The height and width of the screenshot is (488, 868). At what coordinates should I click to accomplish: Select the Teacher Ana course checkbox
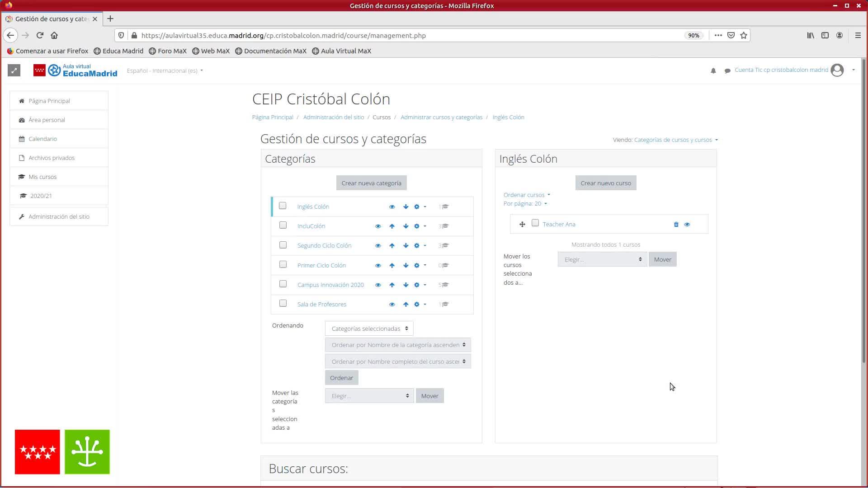pyautogui.click(x=535, y=223)
